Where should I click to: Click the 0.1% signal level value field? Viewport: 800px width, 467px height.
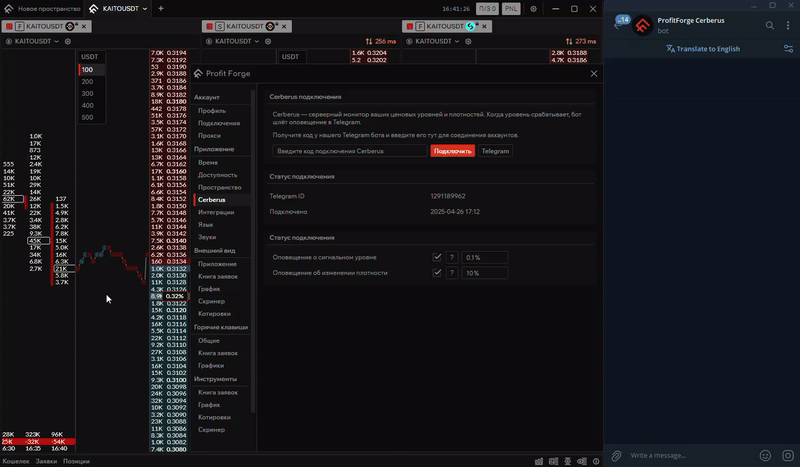(x=484, y=258)
